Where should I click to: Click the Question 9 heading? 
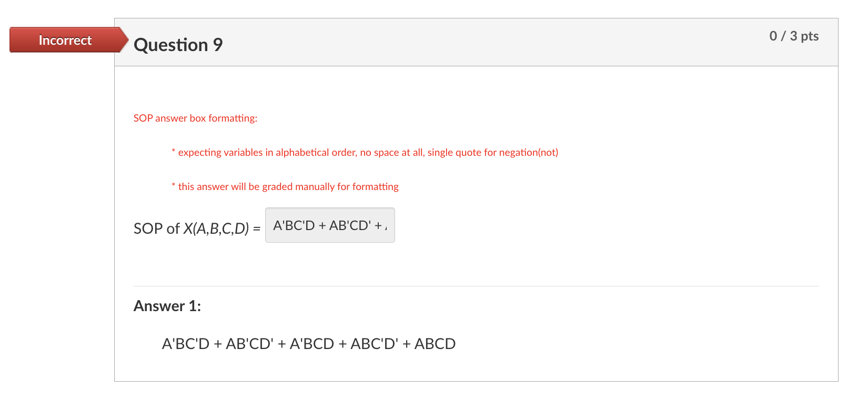tap(178, 45)
